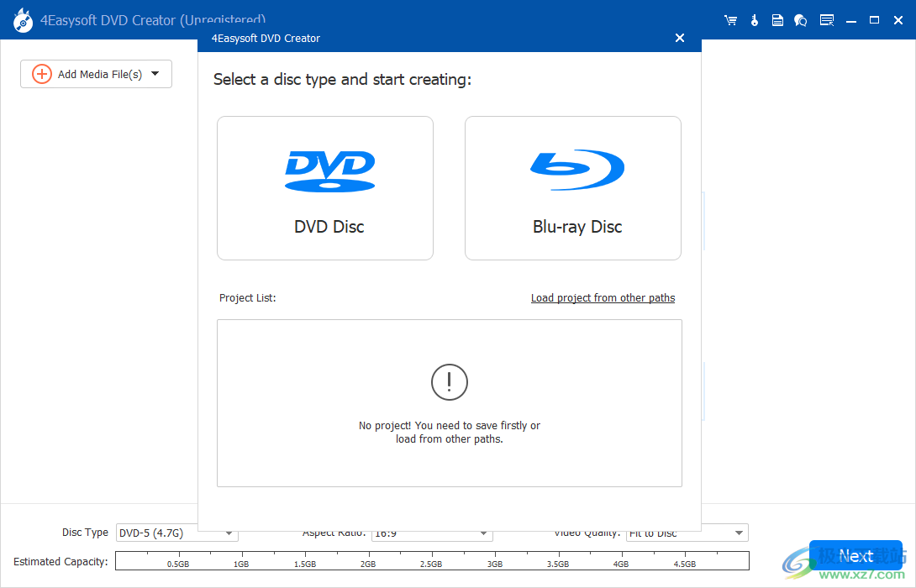Click the save/document icon in title bar
This screenshot has width=916, height=588.
click(777, 19)
